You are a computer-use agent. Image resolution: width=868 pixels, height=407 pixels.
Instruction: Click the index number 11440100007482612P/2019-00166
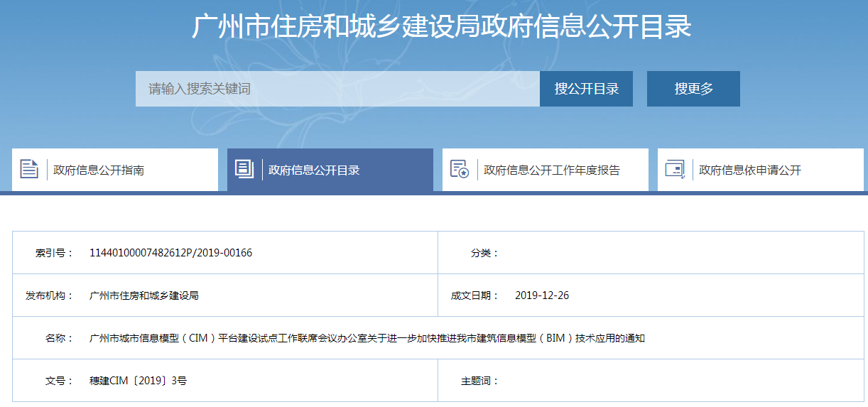point(170,253)
